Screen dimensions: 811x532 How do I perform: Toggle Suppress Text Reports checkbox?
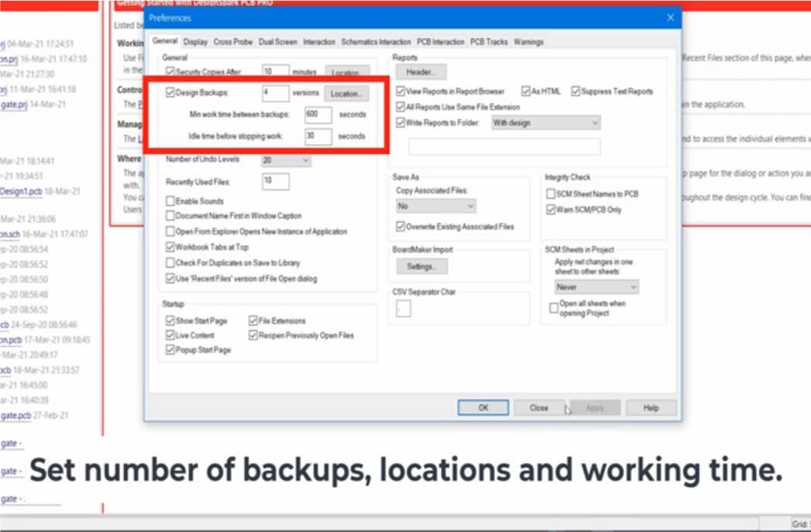click(576, 91)
